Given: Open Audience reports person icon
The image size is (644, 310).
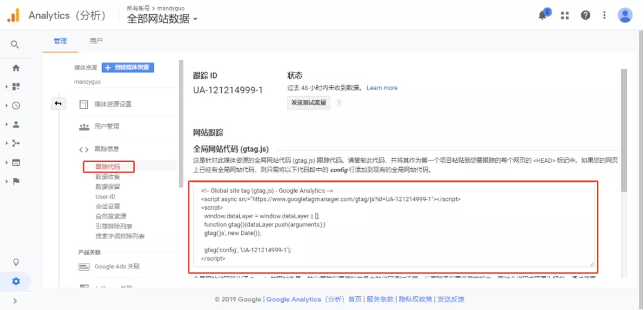Looking at the screenshot, I should 16,124.
